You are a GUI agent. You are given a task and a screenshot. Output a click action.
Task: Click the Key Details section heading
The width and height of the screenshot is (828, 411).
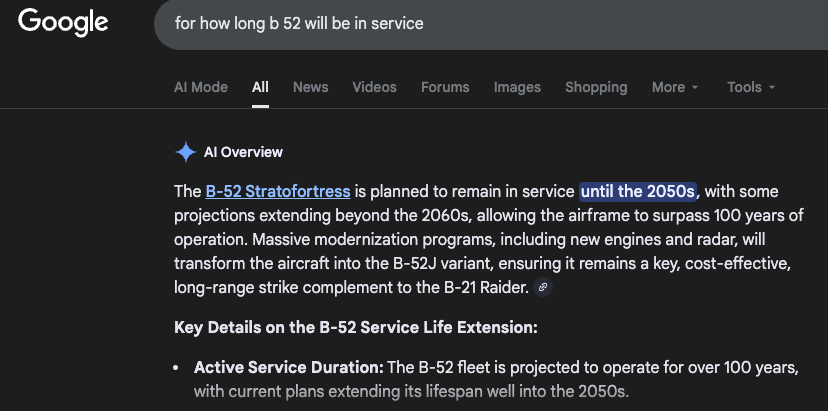356,328
